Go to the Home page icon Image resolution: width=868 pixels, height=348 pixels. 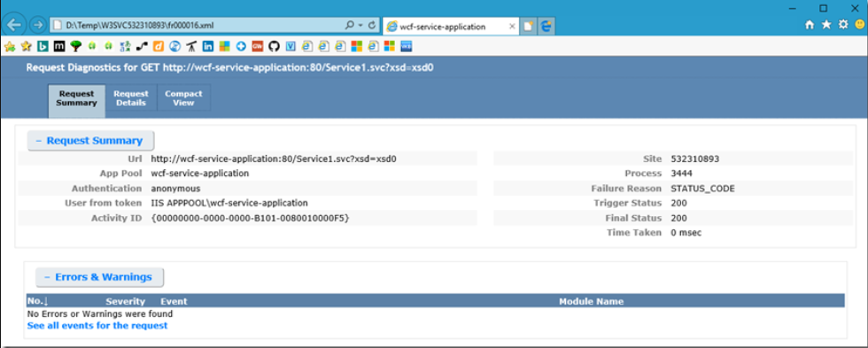pos(810,25)
